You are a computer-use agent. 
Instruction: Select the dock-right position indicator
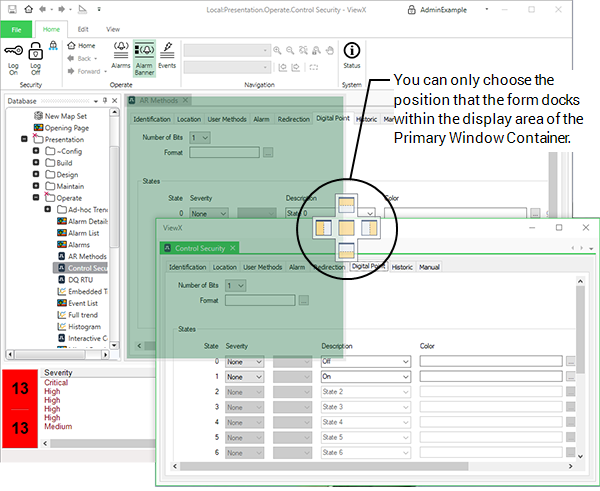click(x=368, y=228)
